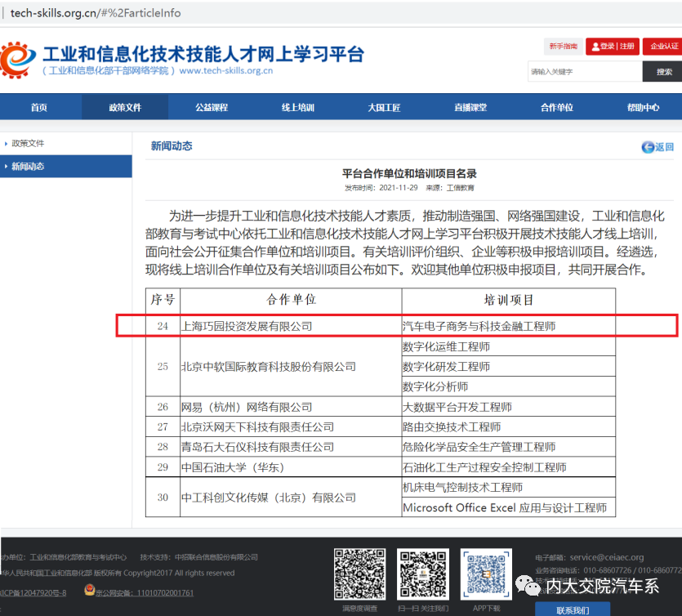
Task: Click the 中工科创文化传媒（北京）有限公司 cell
Action: click(x=291, y=498)
